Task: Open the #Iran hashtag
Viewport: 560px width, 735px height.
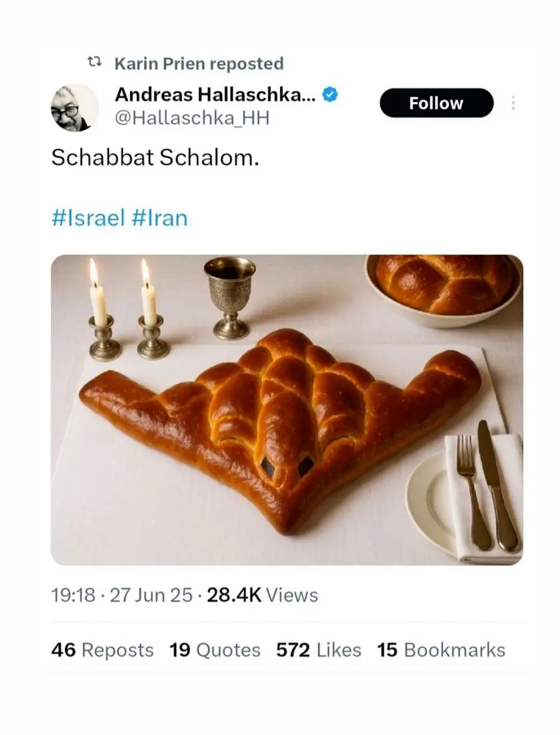Action: coord(160,217)
